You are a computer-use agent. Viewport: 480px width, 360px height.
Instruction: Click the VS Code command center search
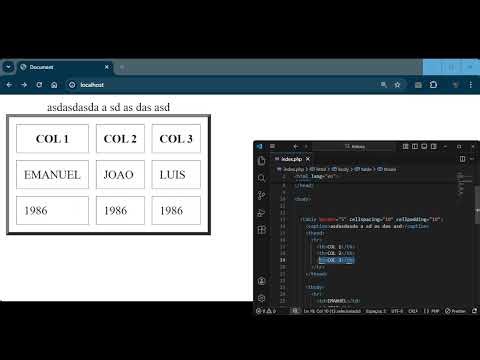click(x=354, y=146)
